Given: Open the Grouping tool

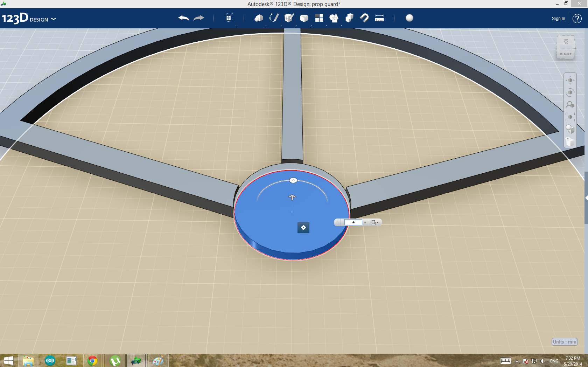Looking at the screenshot, I should pyautogui.click(x=334, y=18).
